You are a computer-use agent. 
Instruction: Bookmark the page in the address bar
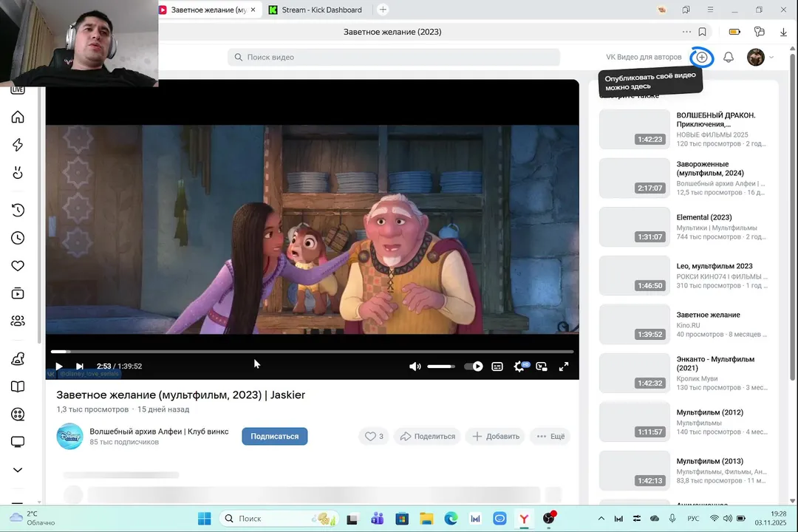703,32
